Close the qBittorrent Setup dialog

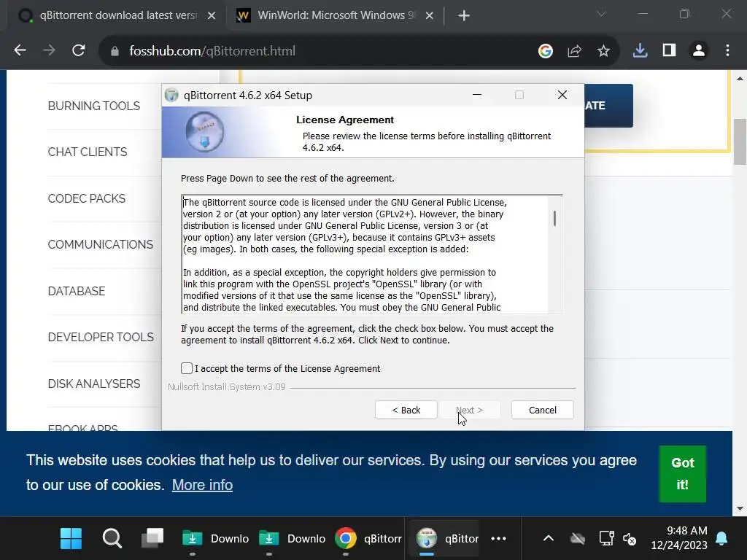click(562, 95)
